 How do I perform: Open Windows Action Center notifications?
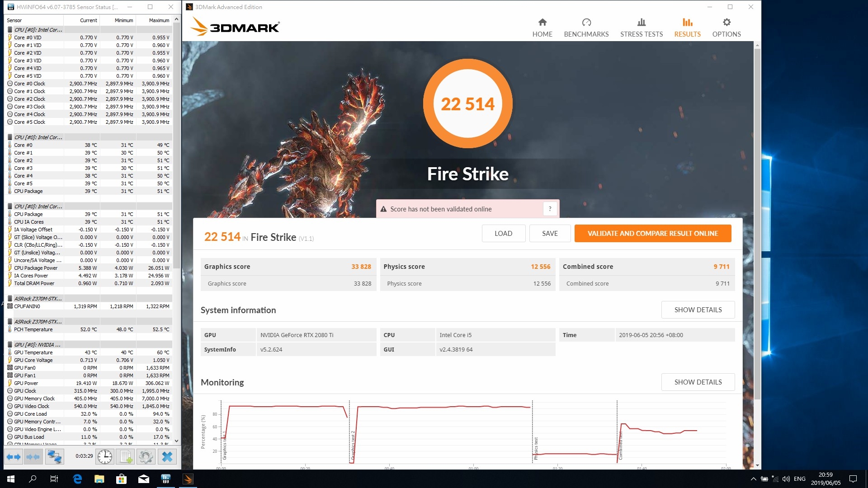pyautogui.click(x=853, y=479)
